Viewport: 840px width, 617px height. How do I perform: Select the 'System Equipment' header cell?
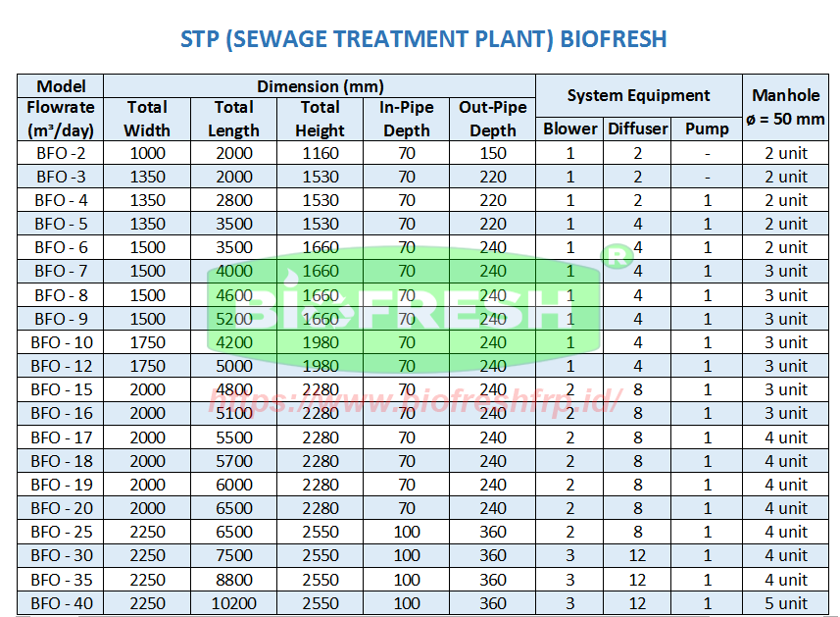(638, 95)
